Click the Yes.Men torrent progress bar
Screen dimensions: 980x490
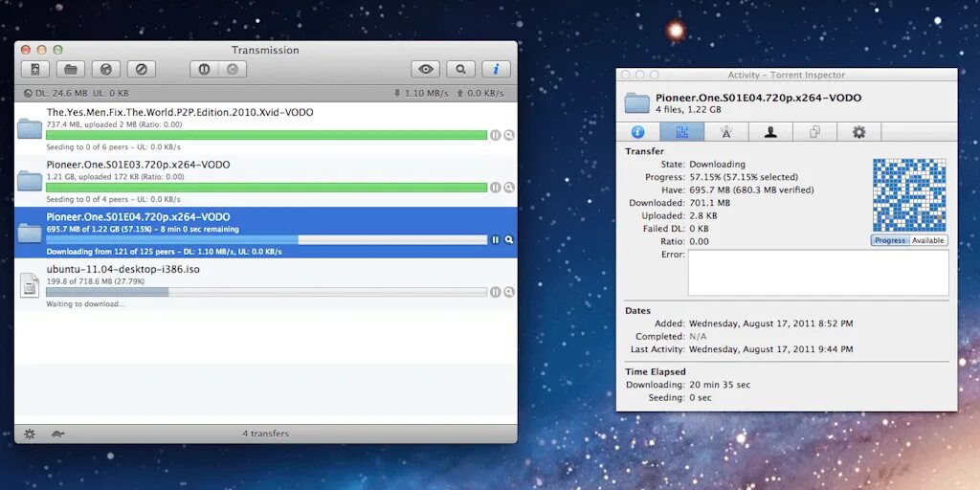point(266,135)
